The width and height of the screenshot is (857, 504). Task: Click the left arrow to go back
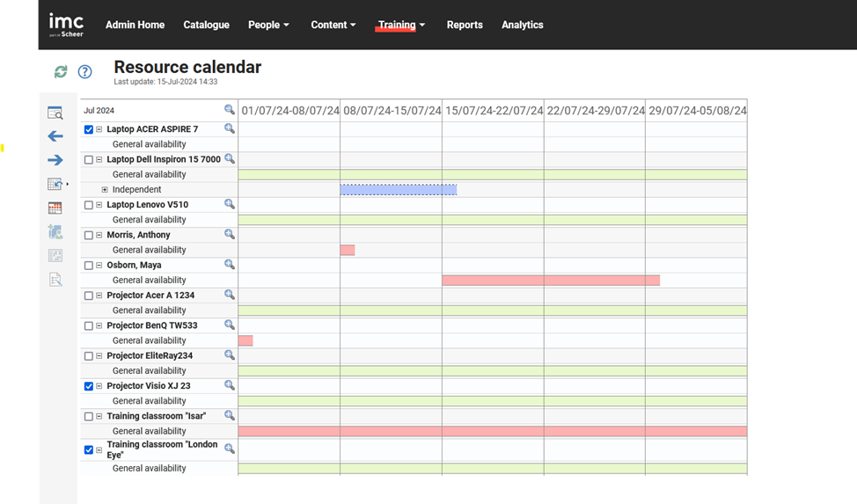(x=55, y=136)
